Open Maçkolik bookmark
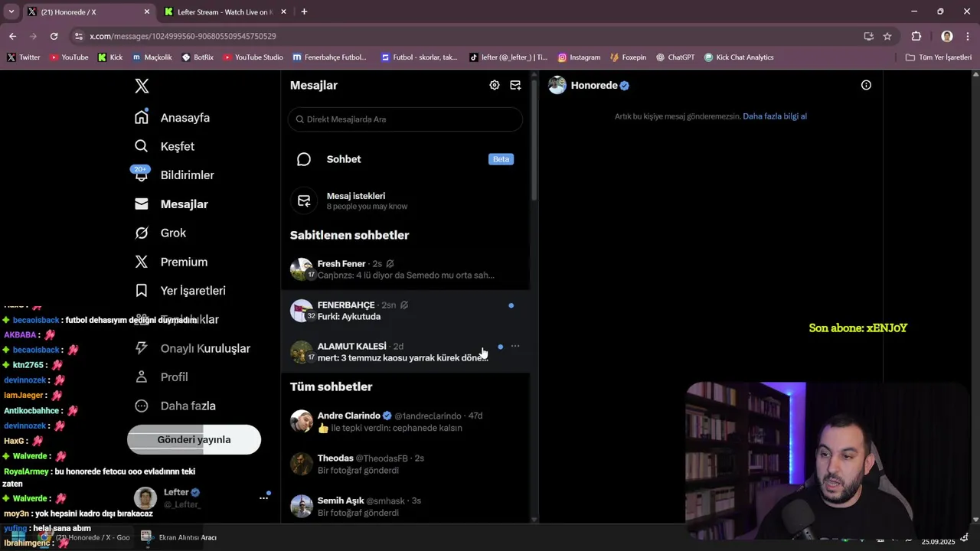The width and height of the screenshot is (980, 551). coord(152,57)
